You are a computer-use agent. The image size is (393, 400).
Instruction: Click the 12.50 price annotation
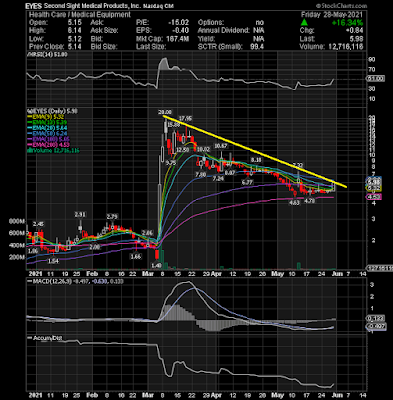click(x=182, y=150)
